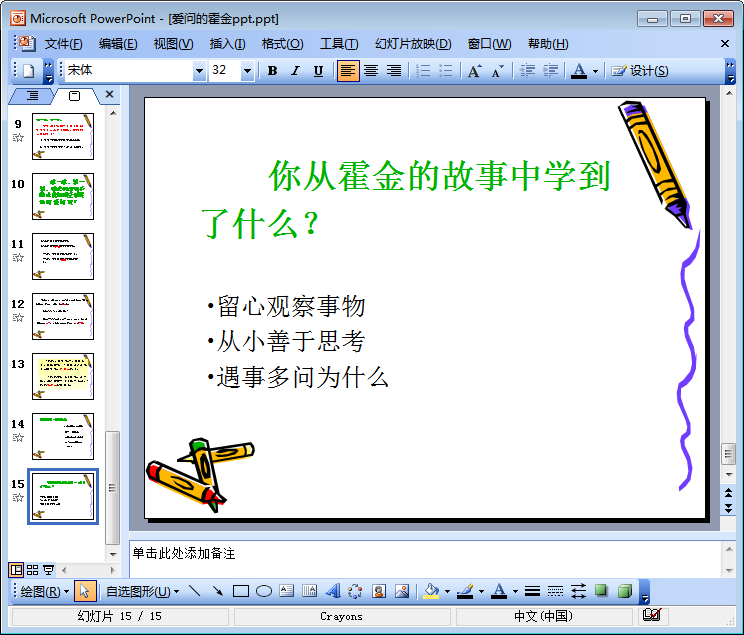Insert WordArt
Viewport: 744px width, 635px height.
click(333, 591)
